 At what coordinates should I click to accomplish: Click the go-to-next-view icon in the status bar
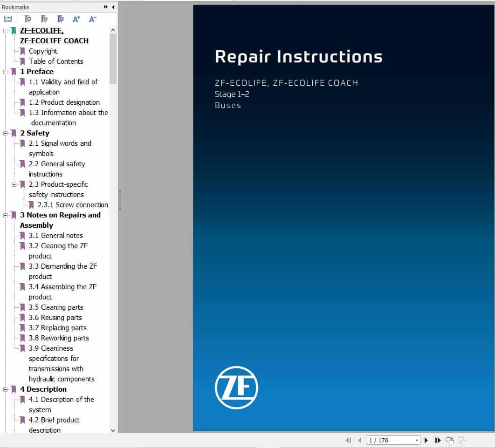[x=462, y=440]
